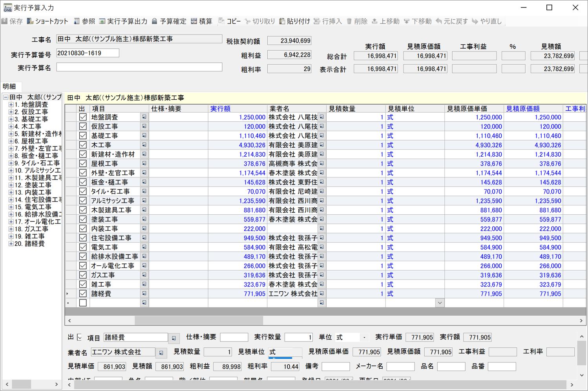The image size is (588, 391).
Task: Click 実行予算出力 output icon
Action: click(x=102, y=21)
